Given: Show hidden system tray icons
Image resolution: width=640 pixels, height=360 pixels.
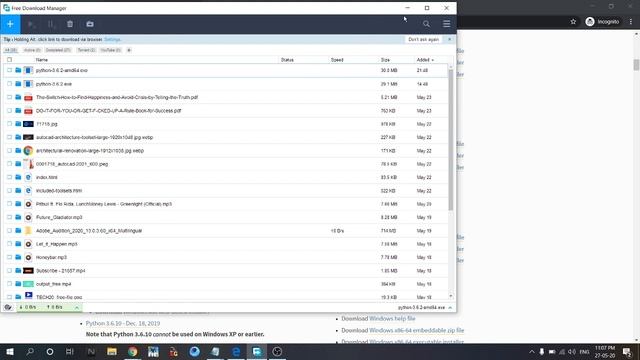Looking at the screenshot, I should (531, 351).
